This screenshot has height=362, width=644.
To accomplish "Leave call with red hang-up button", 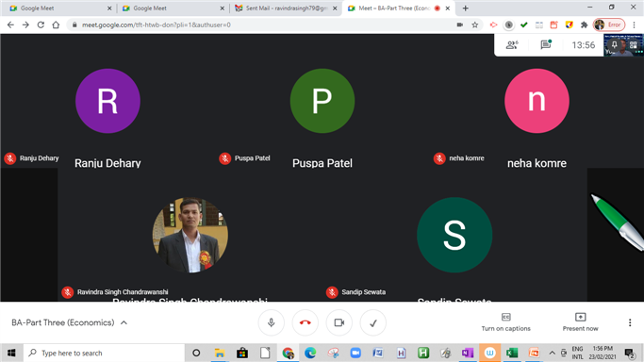I will point(305,322).
